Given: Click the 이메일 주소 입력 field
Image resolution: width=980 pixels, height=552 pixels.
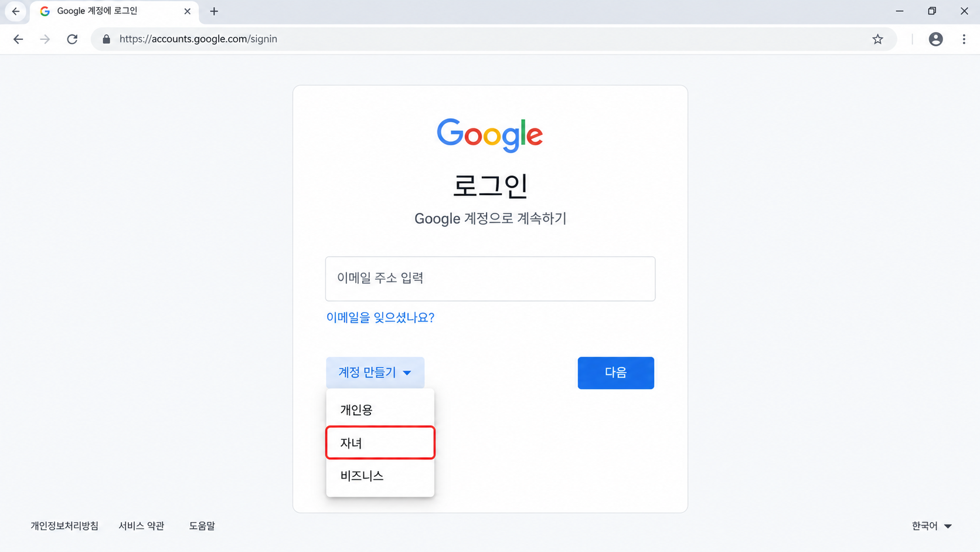Looking at the screenshot, I should [x=490, y=279].
